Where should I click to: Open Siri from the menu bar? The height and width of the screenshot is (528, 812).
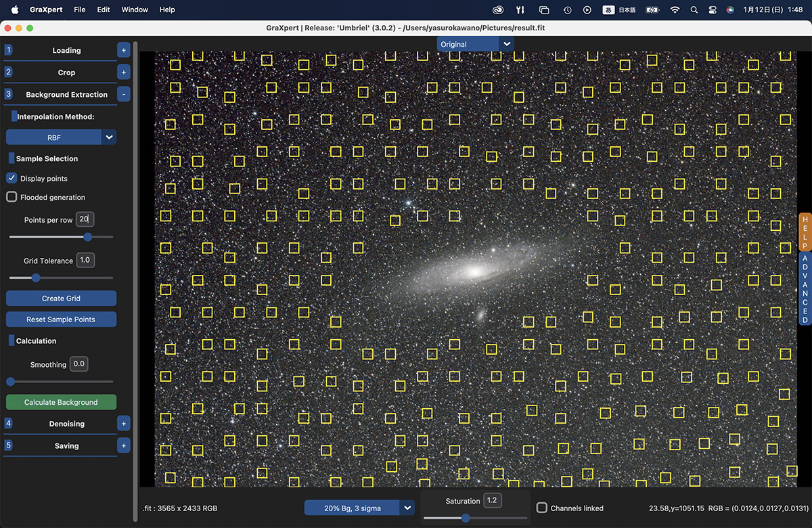(x=729, y=9)
